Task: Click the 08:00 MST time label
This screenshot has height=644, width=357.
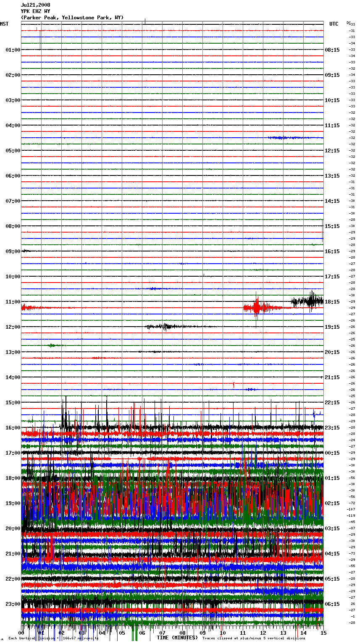Action: pos(13,226)
